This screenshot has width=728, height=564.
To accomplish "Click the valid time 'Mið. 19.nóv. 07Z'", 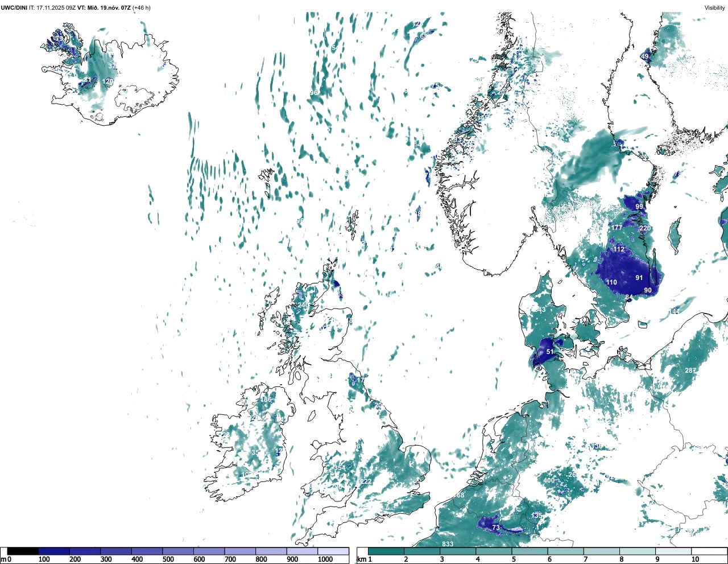I will pos(108,7).
